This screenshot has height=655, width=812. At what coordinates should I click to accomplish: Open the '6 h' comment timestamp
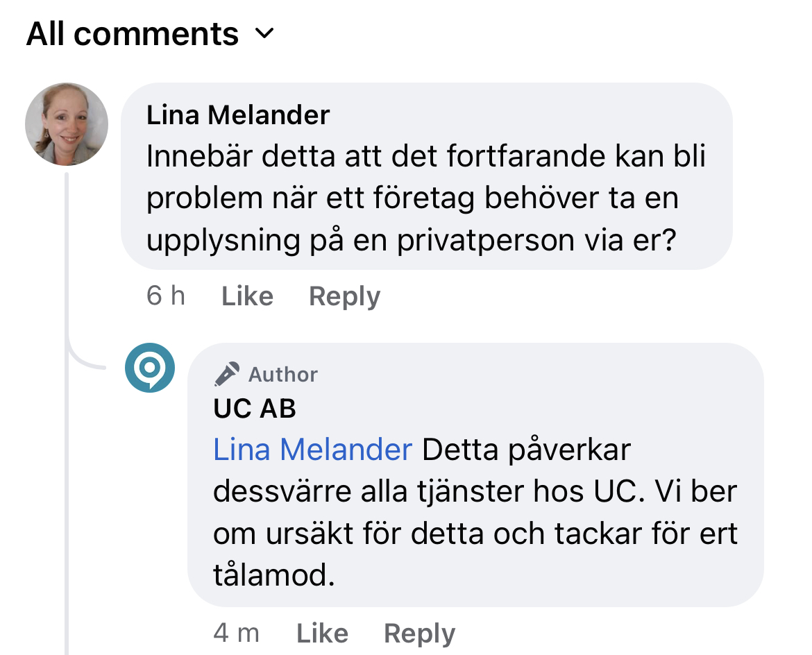(x=166, y=296)
